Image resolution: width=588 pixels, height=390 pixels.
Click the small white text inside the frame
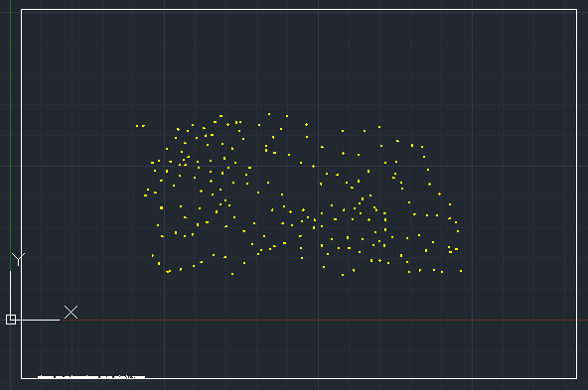point(91,376)
